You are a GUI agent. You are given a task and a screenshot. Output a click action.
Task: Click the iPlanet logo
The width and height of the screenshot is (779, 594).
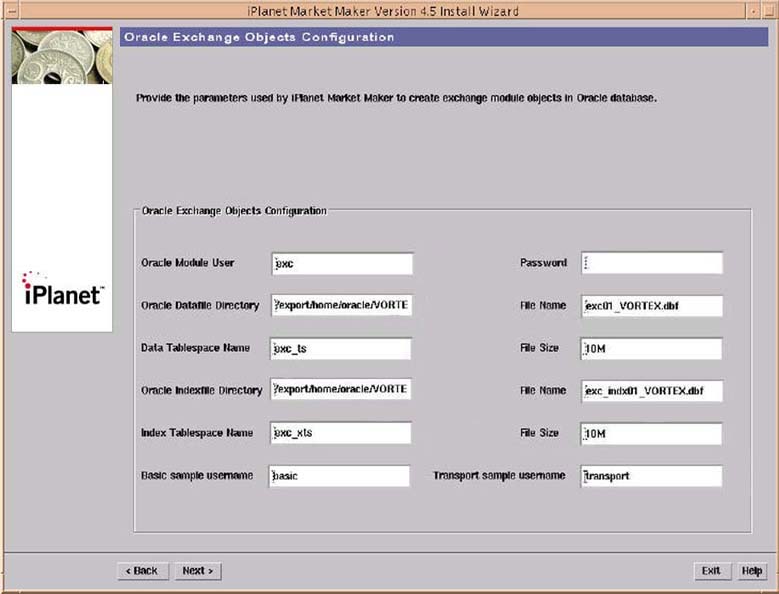click(x=62, y=289)
